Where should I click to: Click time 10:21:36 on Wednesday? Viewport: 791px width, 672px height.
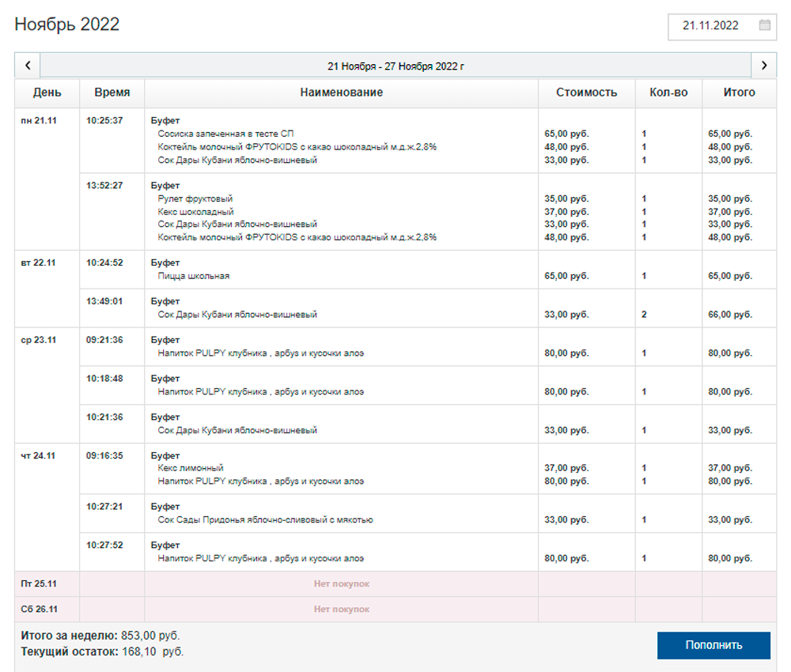click(104, 417)
